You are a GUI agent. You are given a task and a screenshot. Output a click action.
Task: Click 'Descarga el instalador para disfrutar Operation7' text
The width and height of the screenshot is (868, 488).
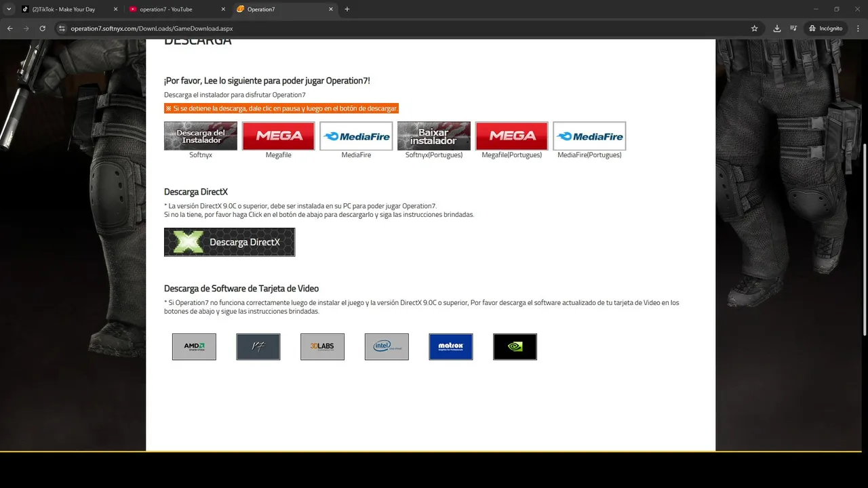pyautogui.click(x=235, y=95)
